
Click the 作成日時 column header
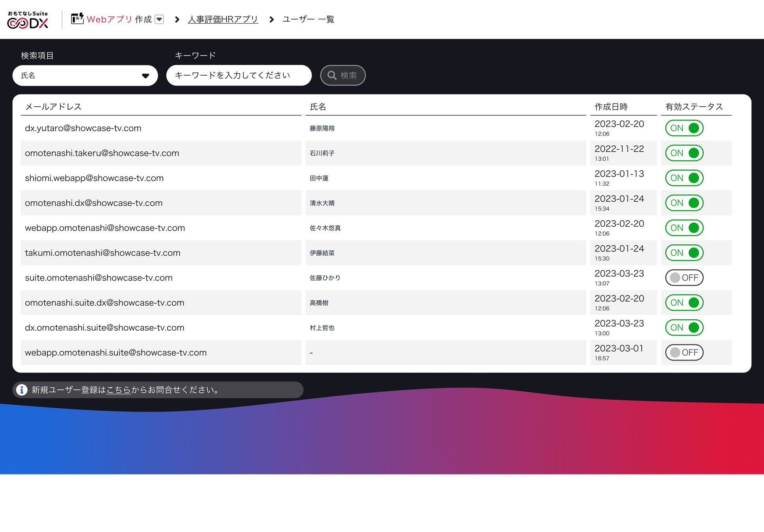pyautogui.click(x=611, y=107)
